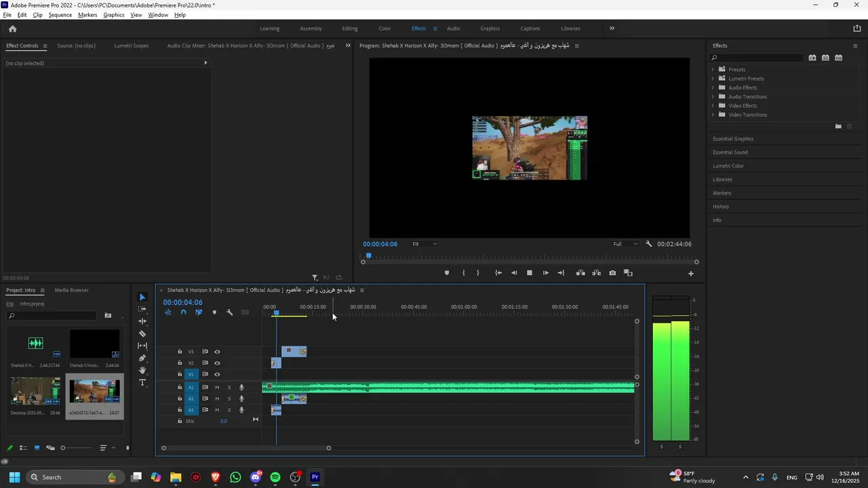Expand the Video Transitions folder
This screenshot has height=488, width=868.
coord(713,115)
